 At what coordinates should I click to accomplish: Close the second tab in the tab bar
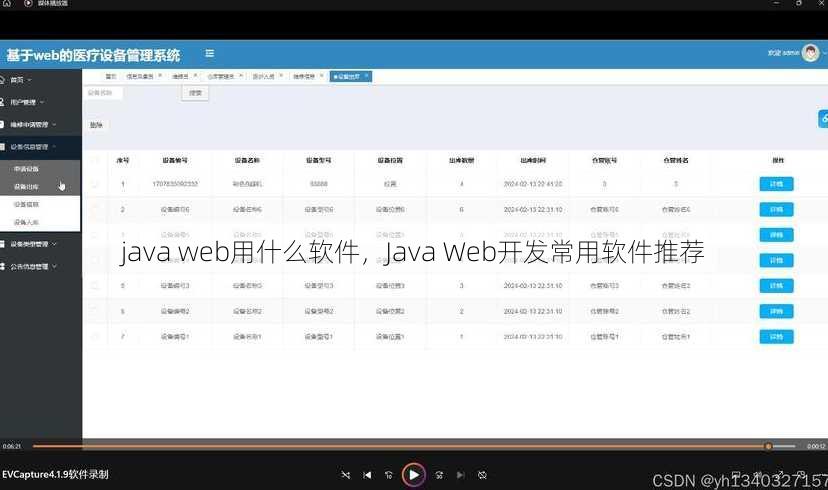160,76
